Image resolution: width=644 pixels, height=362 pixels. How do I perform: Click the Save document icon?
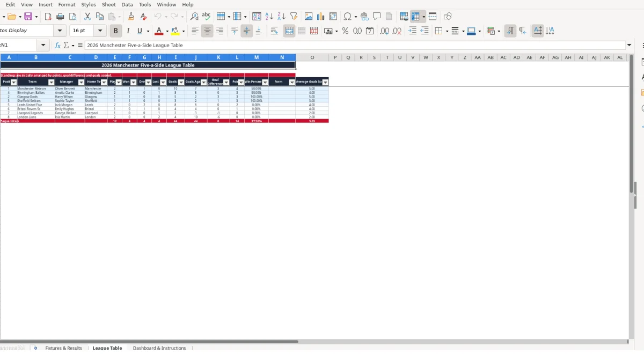click(x=28, y=17)
